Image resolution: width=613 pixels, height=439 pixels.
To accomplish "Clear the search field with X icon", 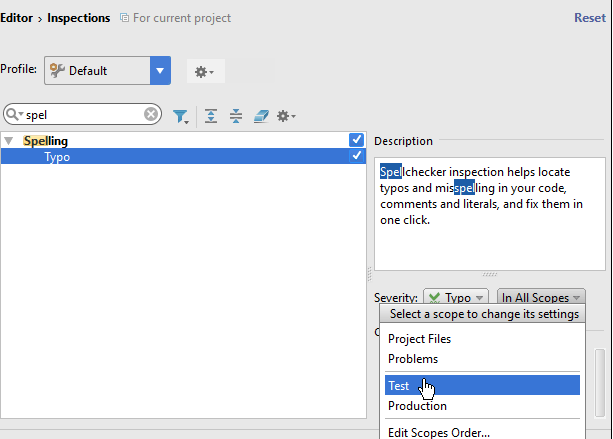I will pyautogui.click(x=151, y=114).
